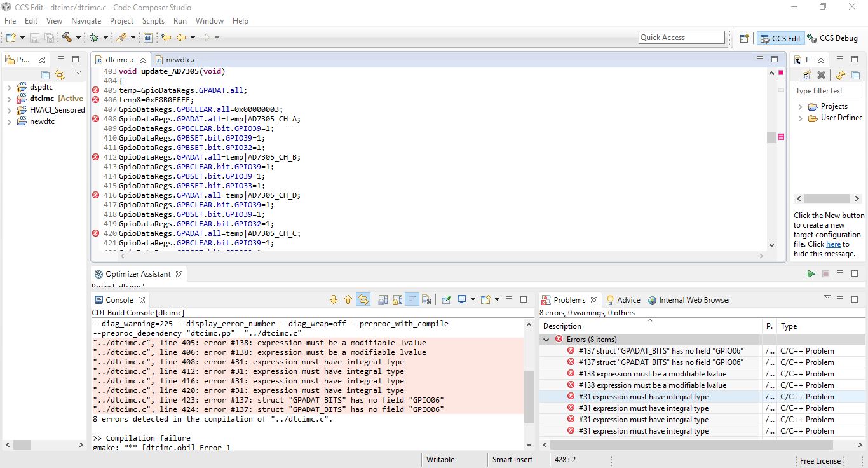Select '#138 expression must be a modifiable lvalue' first problem
Image resolution: width=868 pixels, height=468 pixels.
652,374
